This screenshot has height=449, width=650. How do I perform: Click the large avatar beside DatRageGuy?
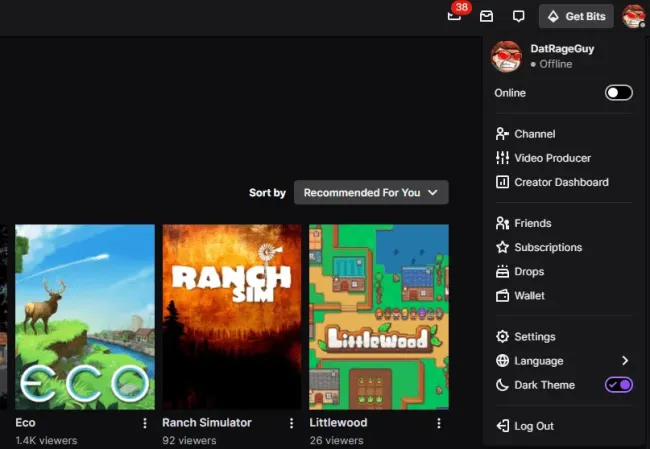coord(506,56)
